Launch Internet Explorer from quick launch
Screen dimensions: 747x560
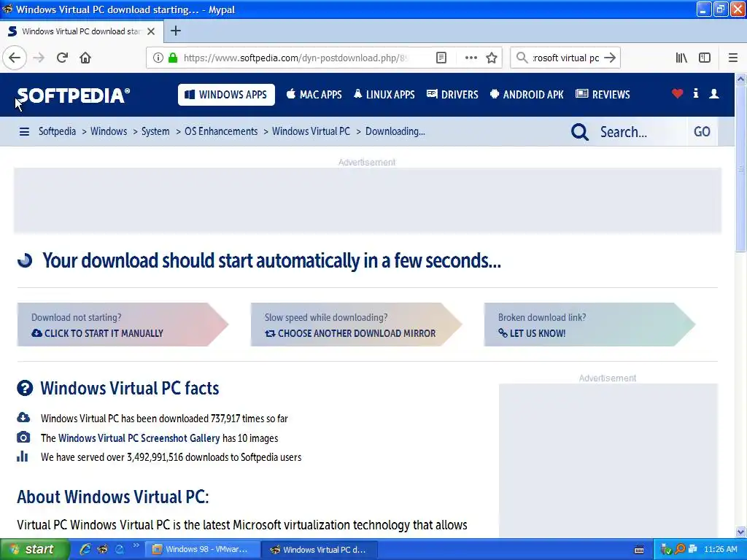(x=85, y=550)
